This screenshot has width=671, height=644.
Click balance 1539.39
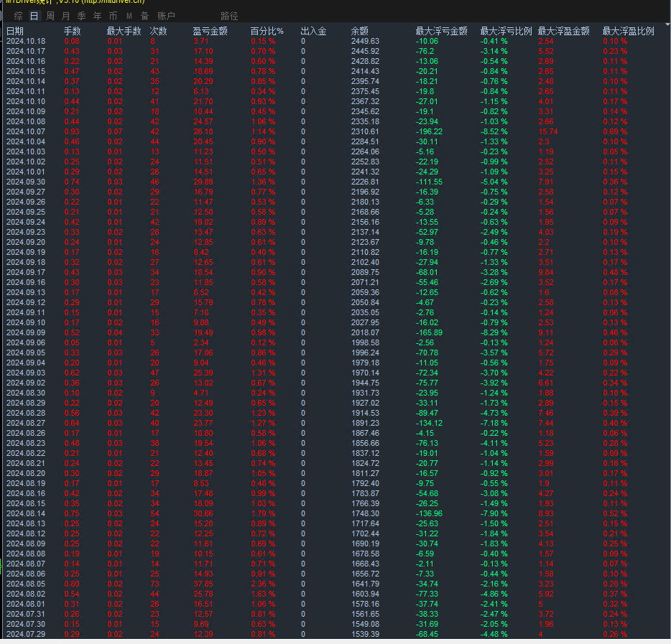365,634
